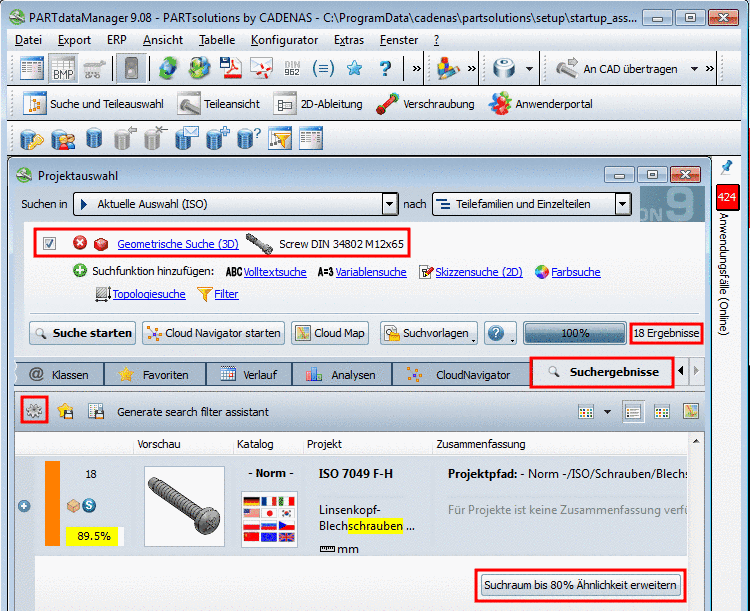Image resolution: width=750 pixels, height=611 pixels.
Task: Open the Teileansicht view
Action: [219, 104]
